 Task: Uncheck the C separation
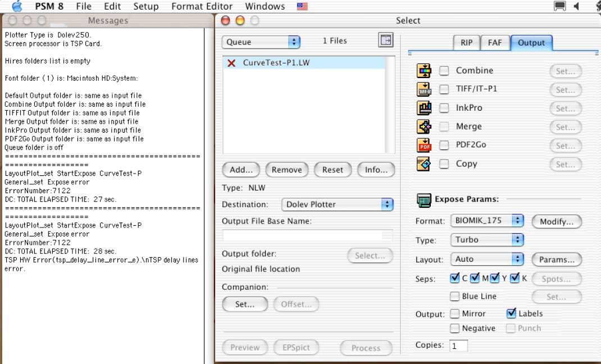[454, 278]
